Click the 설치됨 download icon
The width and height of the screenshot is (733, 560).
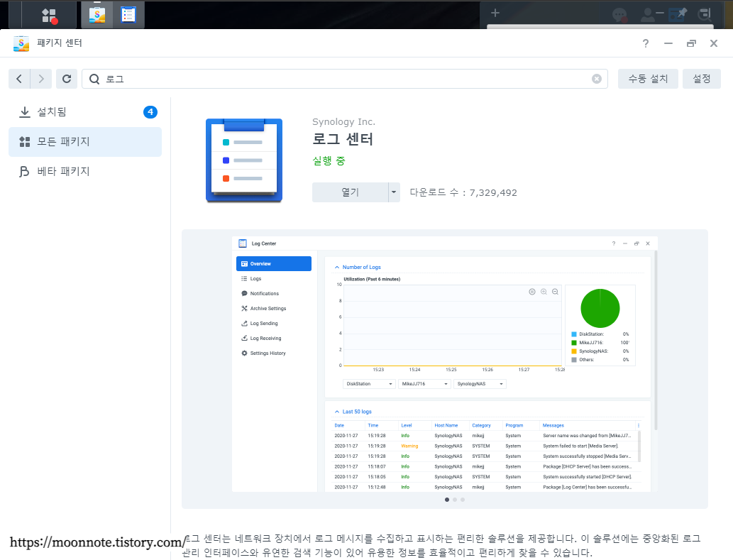[x=24, y=112]
